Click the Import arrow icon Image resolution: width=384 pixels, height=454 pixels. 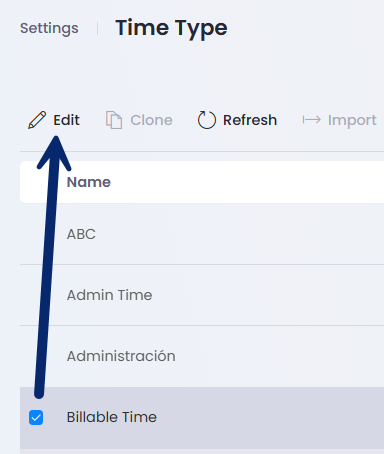(x=312, y=120)
